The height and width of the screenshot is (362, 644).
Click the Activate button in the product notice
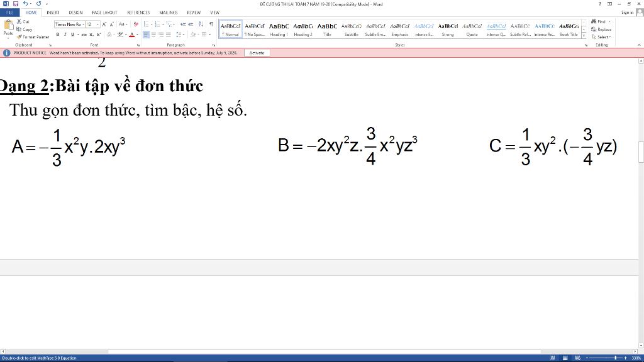point(257,53)
